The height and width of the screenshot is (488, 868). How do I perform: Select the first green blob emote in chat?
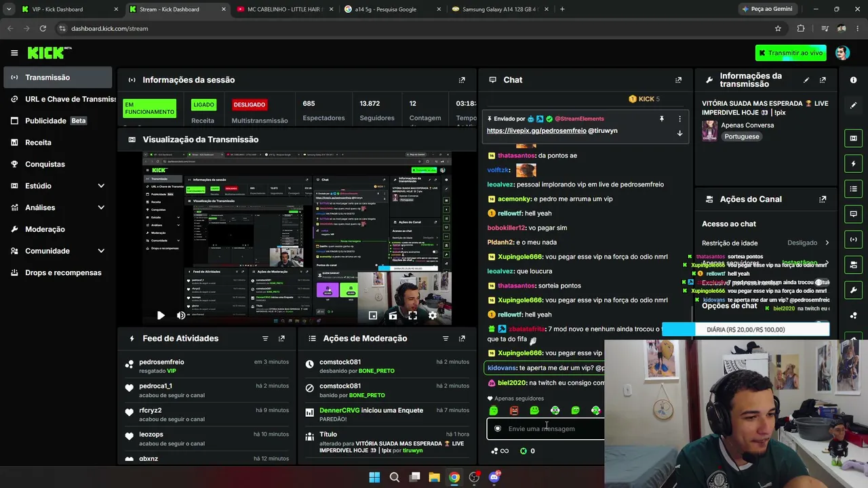(494, 411)
